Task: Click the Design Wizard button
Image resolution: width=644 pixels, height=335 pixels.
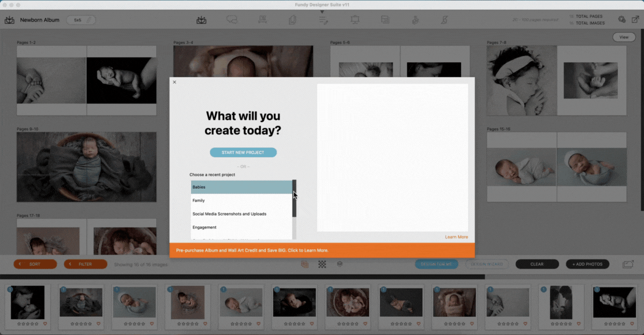Action: tap(487, 264)
